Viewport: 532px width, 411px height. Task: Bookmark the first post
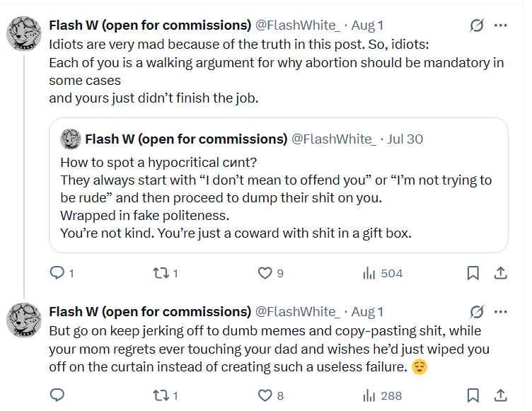click(x=473, y=273)
